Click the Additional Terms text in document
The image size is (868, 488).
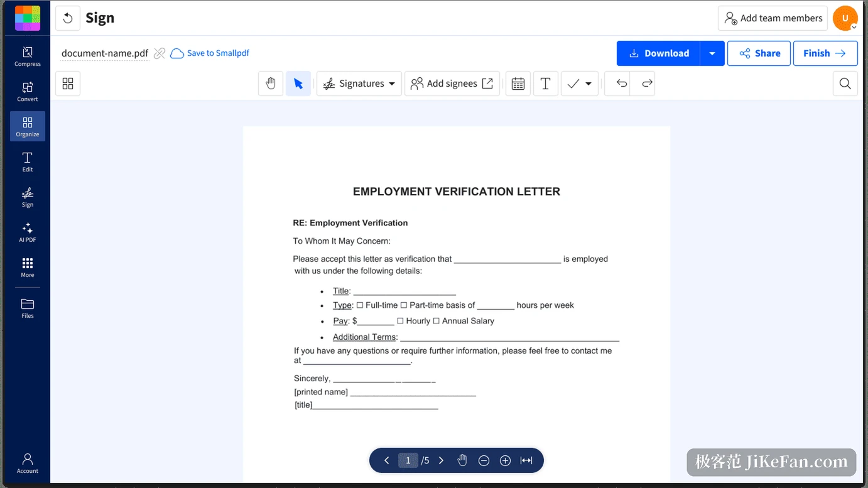click(364, 337)
